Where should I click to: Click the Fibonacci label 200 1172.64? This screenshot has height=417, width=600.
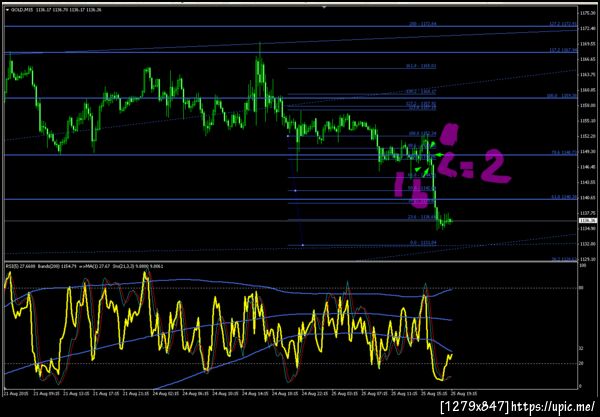pos(423,24)
